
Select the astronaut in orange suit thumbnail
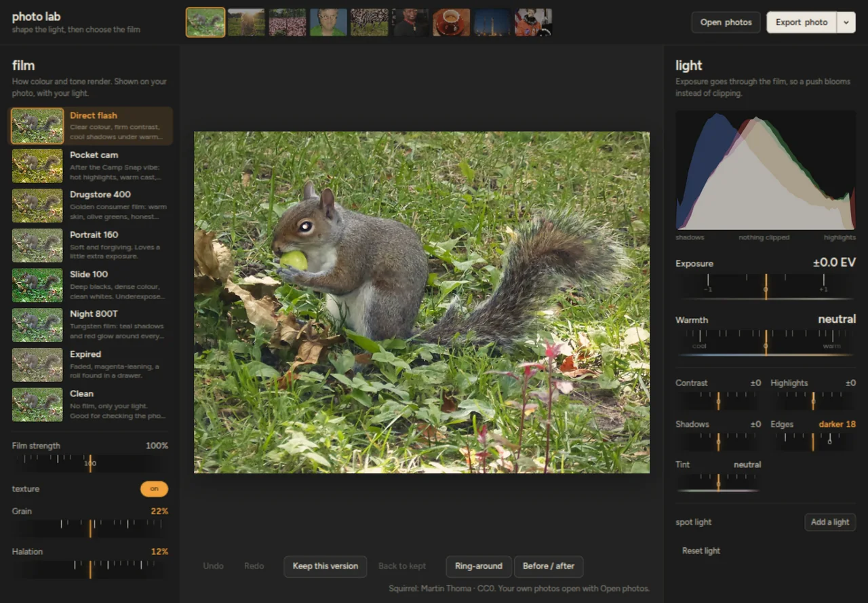point(534,22)
